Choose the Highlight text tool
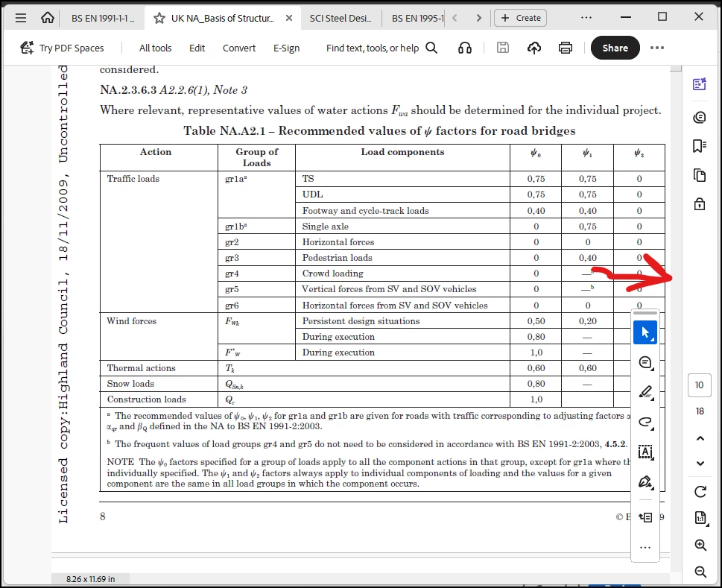This screenshot has width=722, height=588. point(645,392)
